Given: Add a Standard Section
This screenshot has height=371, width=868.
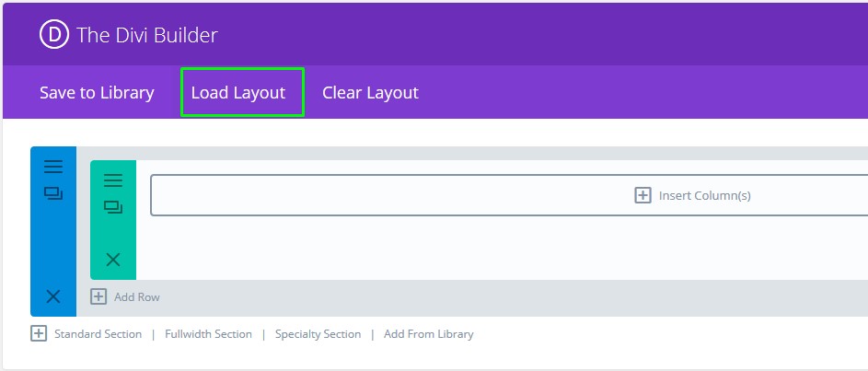Looking at the screenshot, I should coord(98,334).
